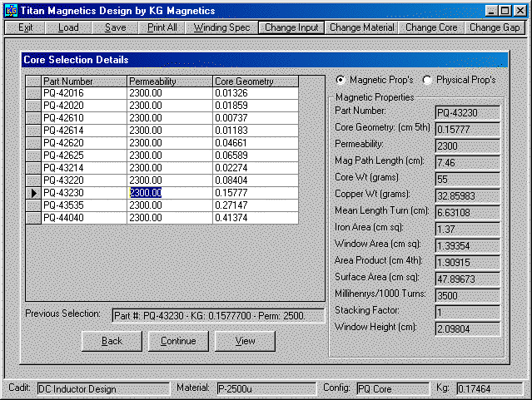Viewport: 532px width, 400px height.
Task: Click core geometry value 0.00737
Action: point(256,118)
